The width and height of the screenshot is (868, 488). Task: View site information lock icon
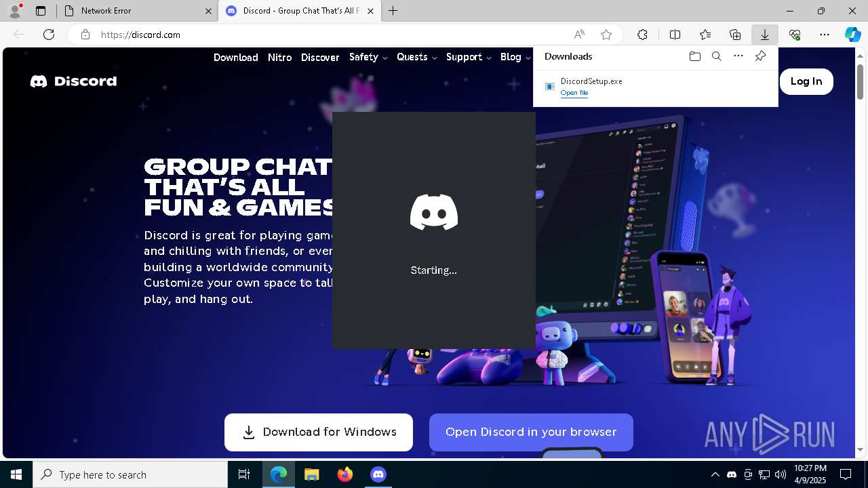(x=85, y=35)
